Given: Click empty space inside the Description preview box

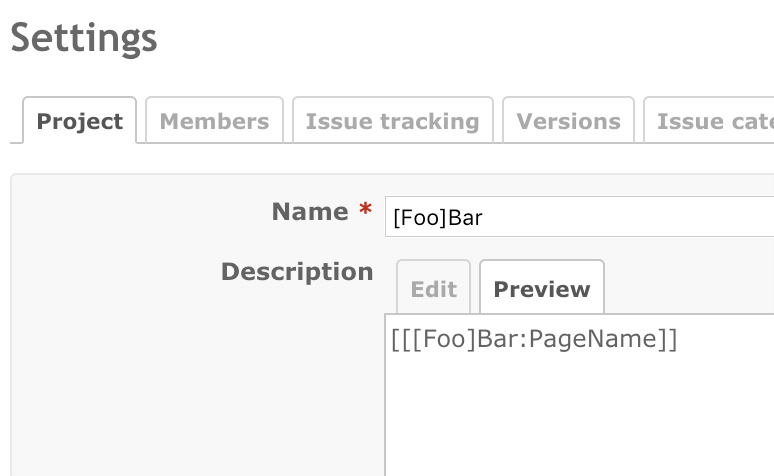Looking at the screenshot, I should 580,420.
